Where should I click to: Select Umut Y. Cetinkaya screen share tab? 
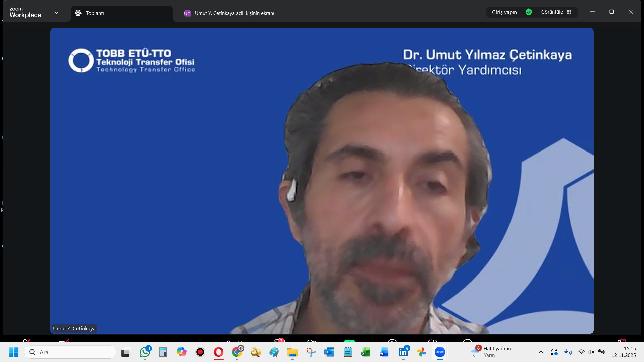(234, 13)
